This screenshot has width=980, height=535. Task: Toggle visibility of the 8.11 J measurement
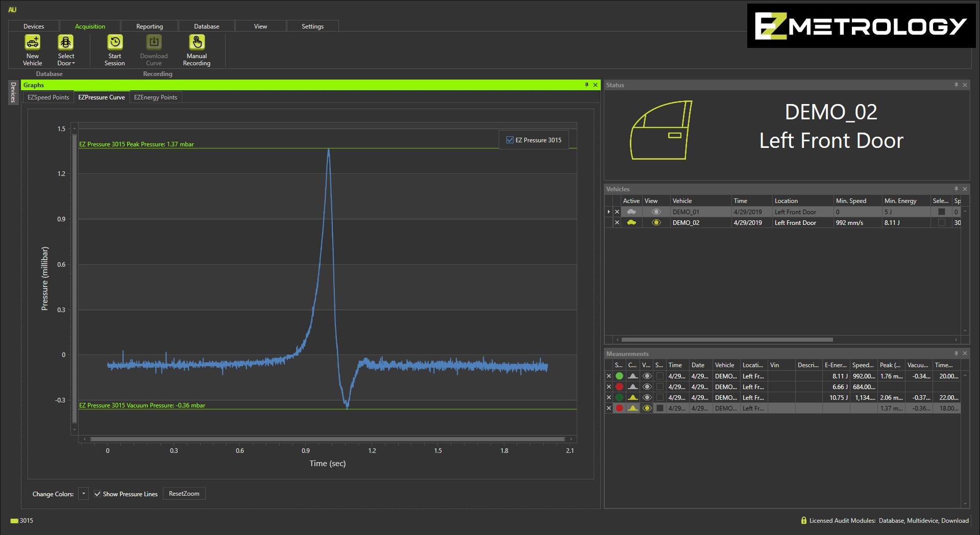[647, 376]
